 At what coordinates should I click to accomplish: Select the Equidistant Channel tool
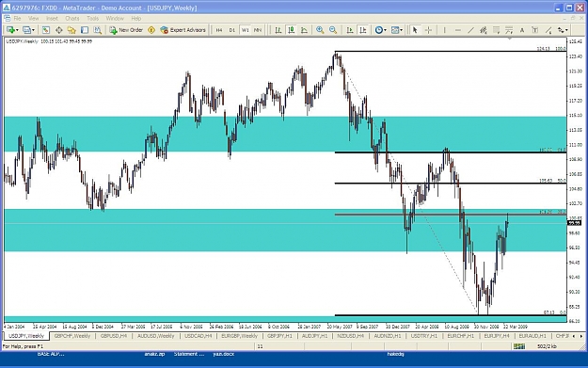484,30
